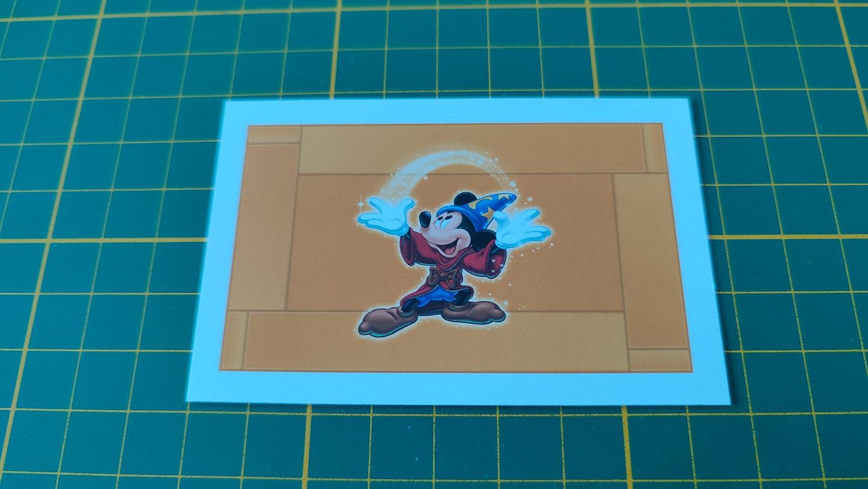Viewport: 868px width, 489px height.
Task: Click the card's white top border
Action: (x=457, y=112)
